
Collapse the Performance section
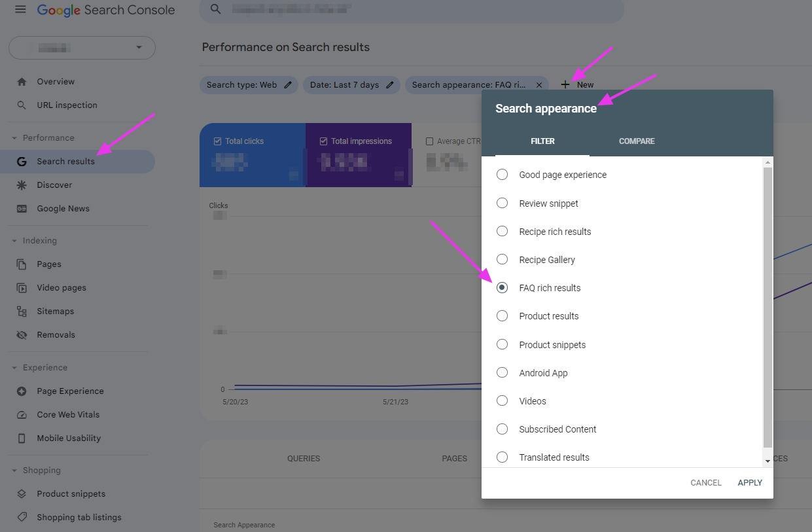[x=14, y=138]
